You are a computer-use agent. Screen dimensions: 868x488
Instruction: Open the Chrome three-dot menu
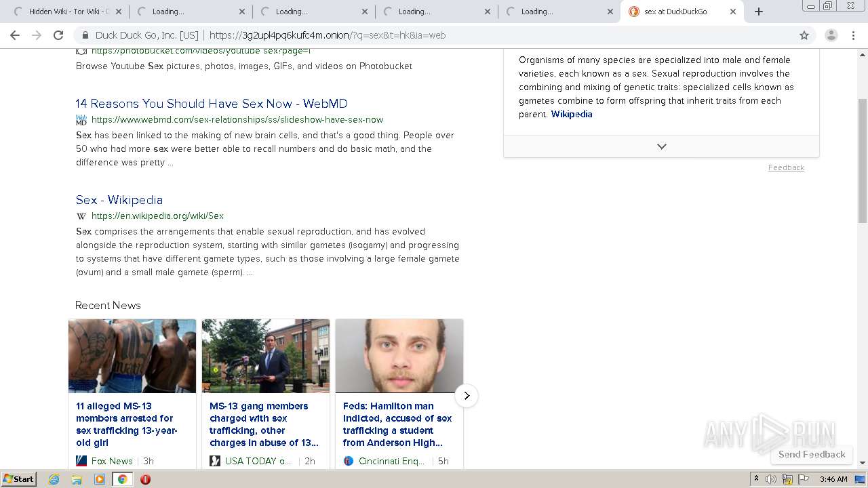854,35
